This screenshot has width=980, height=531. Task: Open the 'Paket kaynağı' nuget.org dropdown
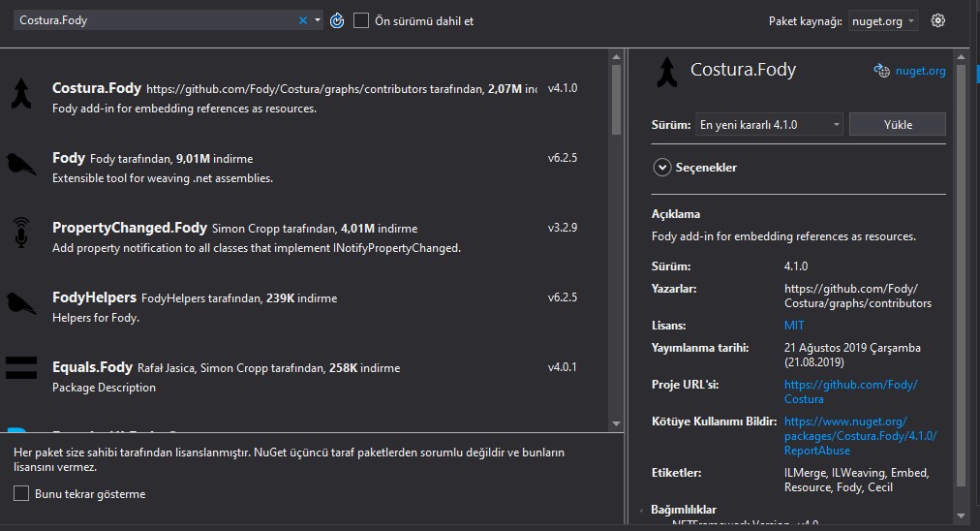click(882, 20)
